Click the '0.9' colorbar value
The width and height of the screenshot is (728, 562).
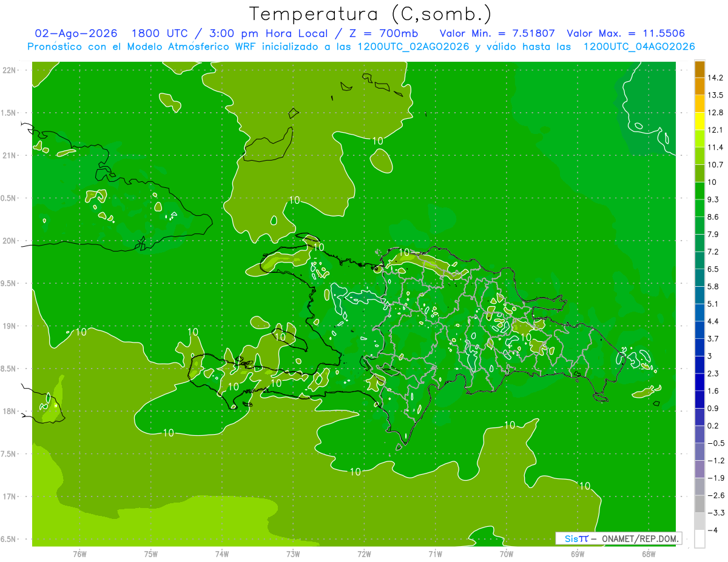coord(713,408)
